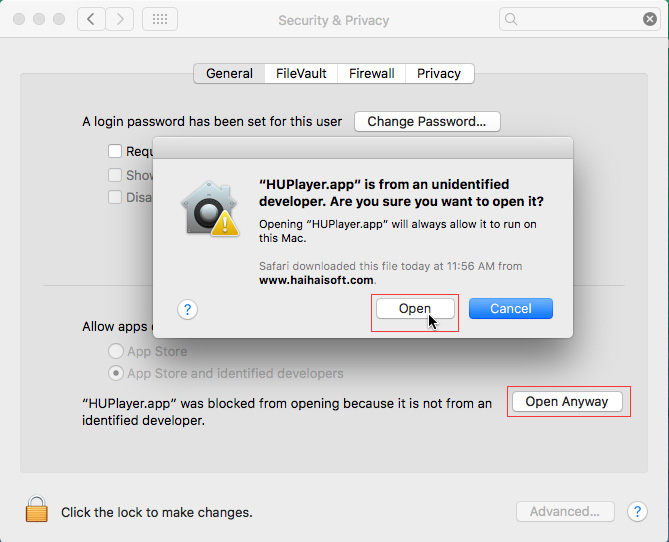Click the back navigation arrow
669x542 pixels.
coord(91,19)
